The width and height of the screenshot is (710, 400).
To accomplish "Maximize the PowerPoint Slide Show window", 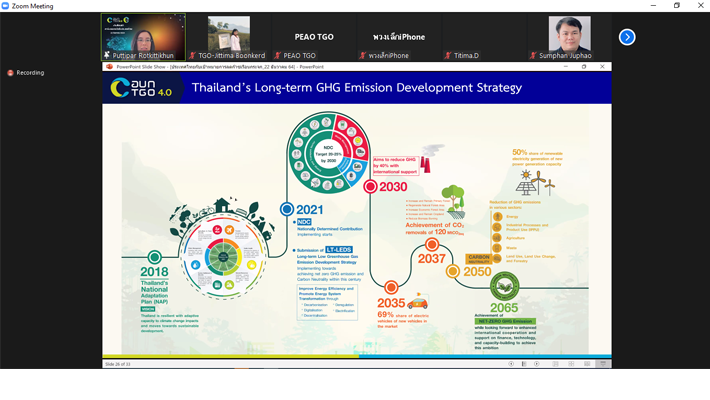I will 585,67.
